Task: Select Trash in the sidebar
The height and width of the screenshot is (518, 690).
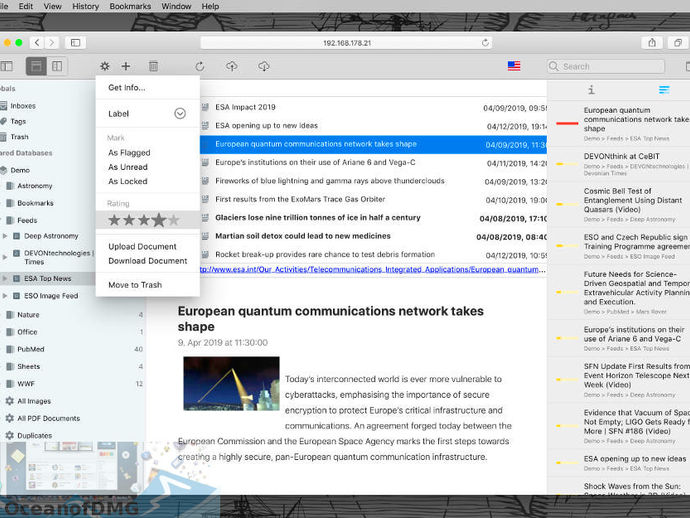Action: click(x=19, y=137)
